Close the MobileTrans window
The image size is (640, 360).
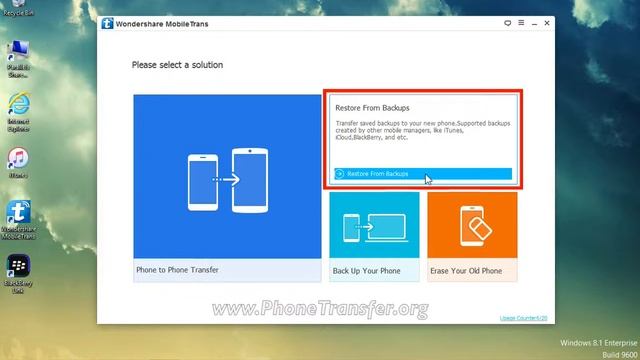547,23
